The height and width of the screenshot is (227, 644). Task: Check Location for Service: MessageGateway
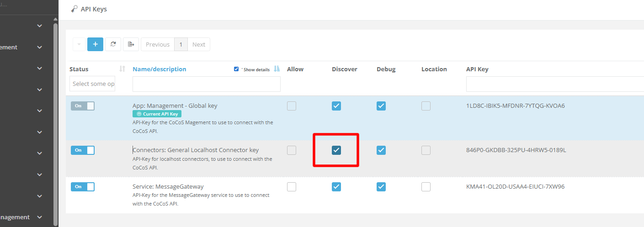[x=426, y=187]
